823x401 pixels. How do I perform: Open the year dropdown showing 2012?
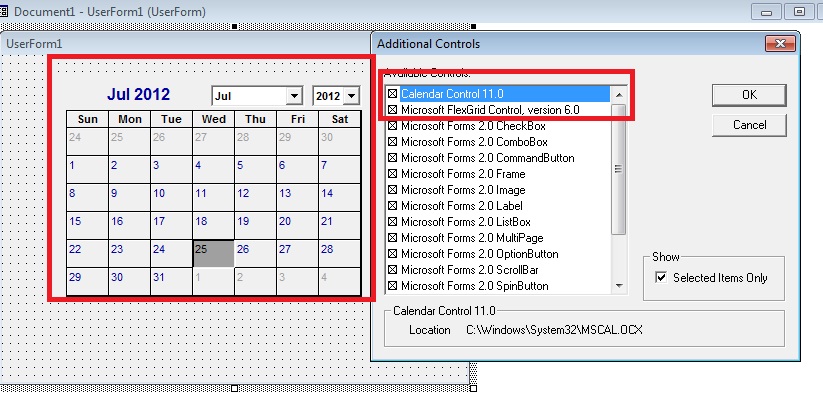coord(351,96)
